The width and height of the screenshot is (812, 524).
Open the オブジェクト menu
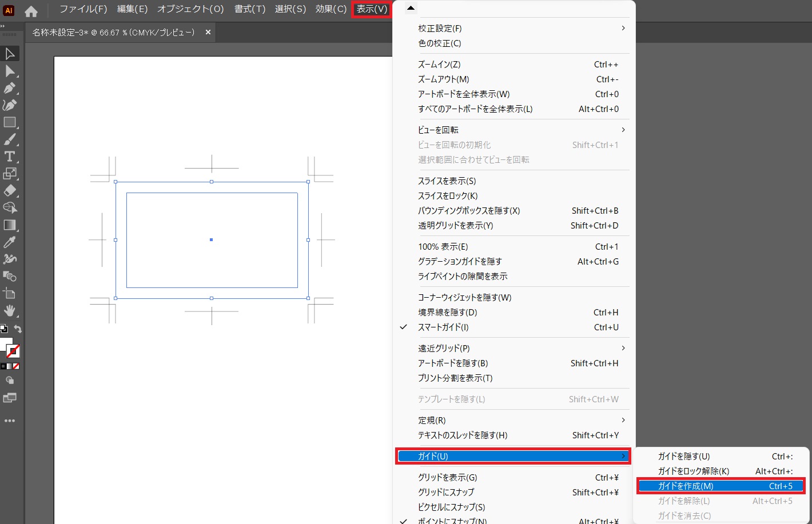point(190,9)
